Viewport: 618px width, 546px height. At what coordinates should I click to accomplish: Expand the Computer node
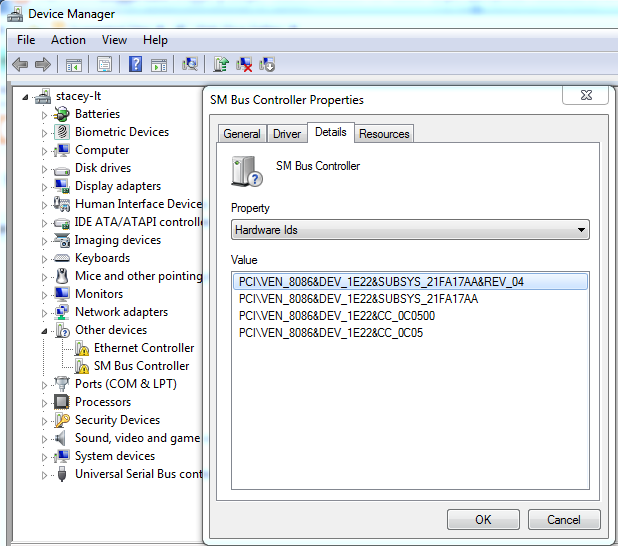tap(44, 151)
